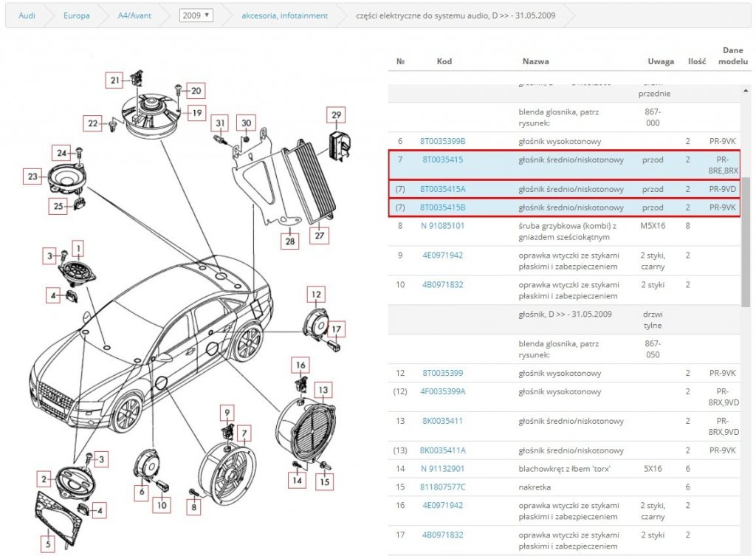
Task: Open part code 811807577C
Action: click(443, 487)
